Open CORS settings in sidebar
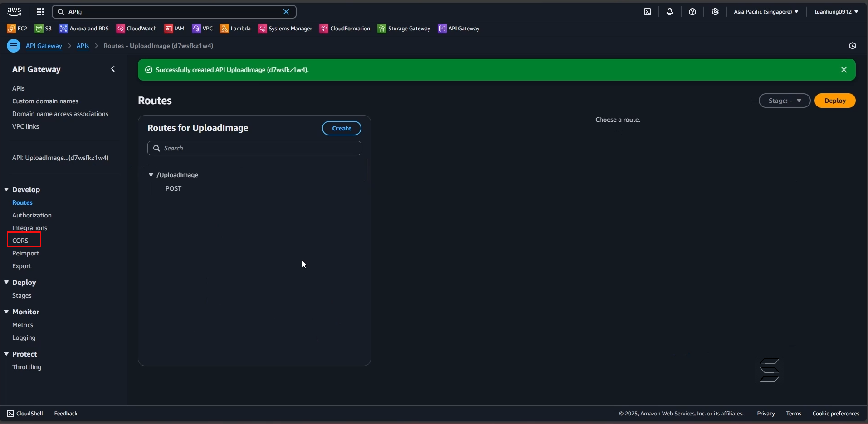The height and width of the screenshot is (424, 868). tap(20, 241)
